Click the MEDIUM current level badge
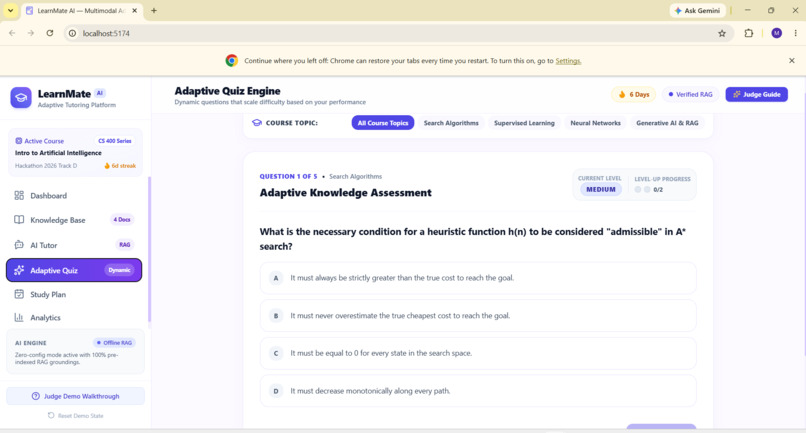Viewport: 806px width, 433px height. tap(600, 189)
